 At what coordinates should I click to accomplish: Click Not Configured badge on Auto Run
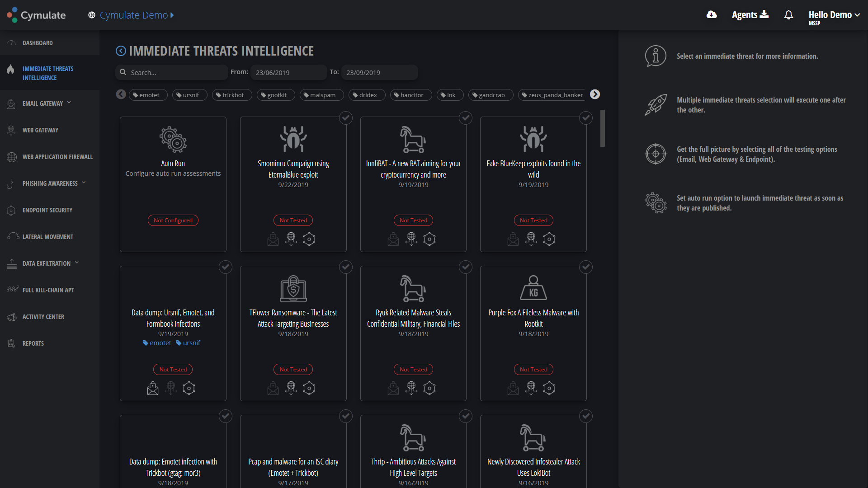(x=173, y=220)
